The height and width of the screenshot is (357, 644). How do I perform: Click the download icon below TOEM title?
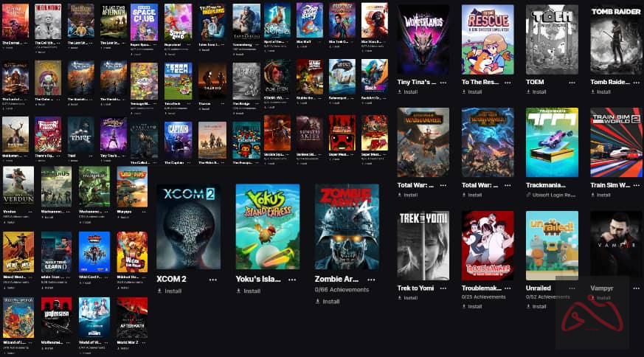529,92
